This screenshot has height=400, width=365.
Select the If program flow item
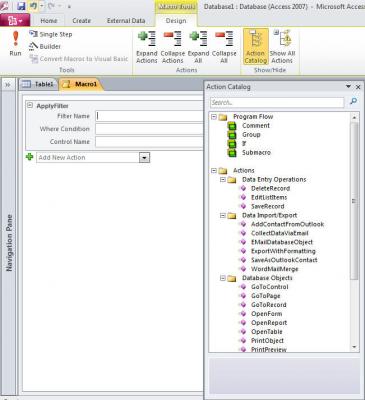tap(244, 143)
